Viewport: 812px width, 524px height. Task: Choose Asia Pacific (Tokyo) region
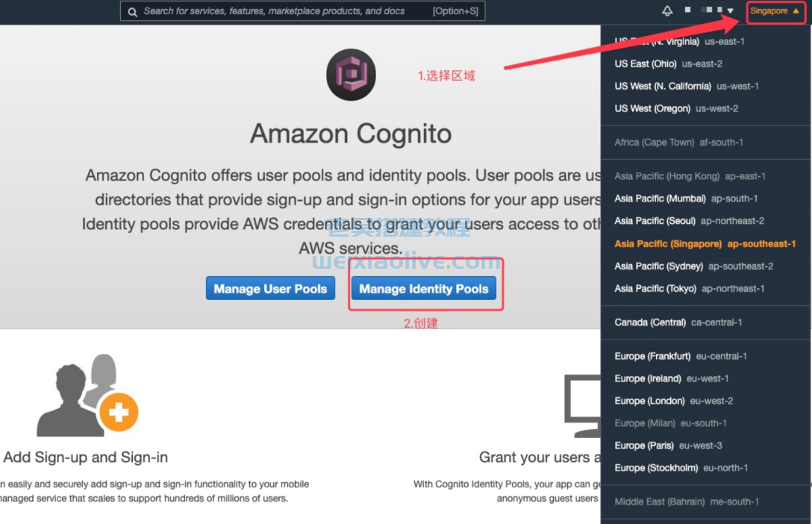tap(690, 288)
